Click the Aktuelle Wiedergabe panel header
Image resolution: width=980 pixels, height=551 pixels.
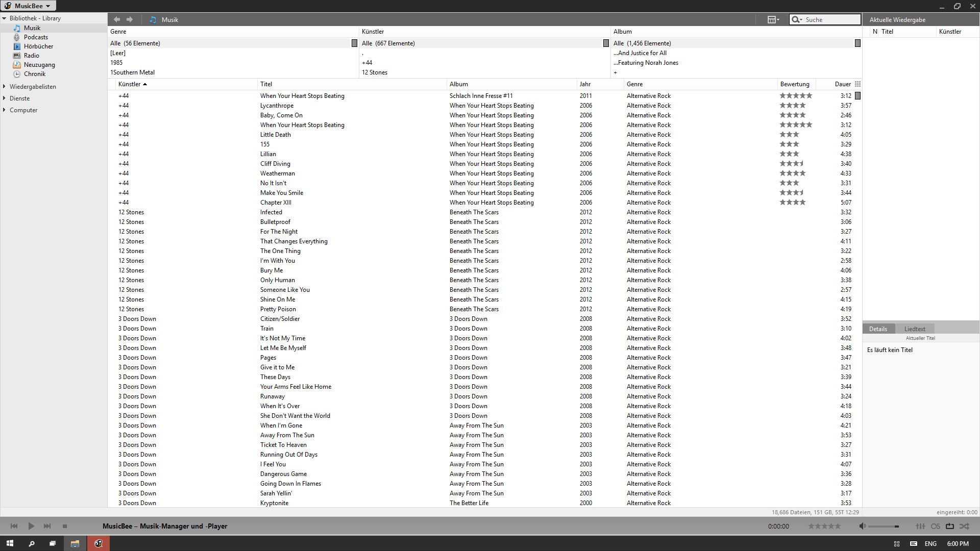point(897,20)
